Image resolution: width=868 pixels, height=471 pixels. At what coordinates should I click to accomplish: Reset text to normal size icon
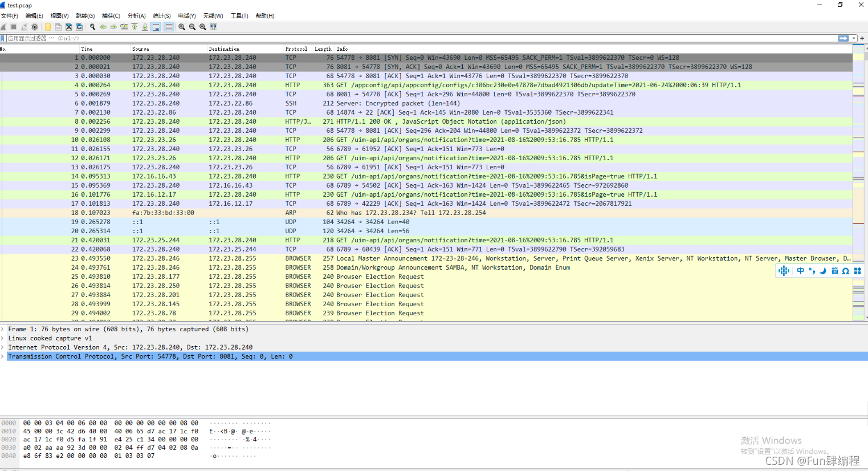pos(202,27)
